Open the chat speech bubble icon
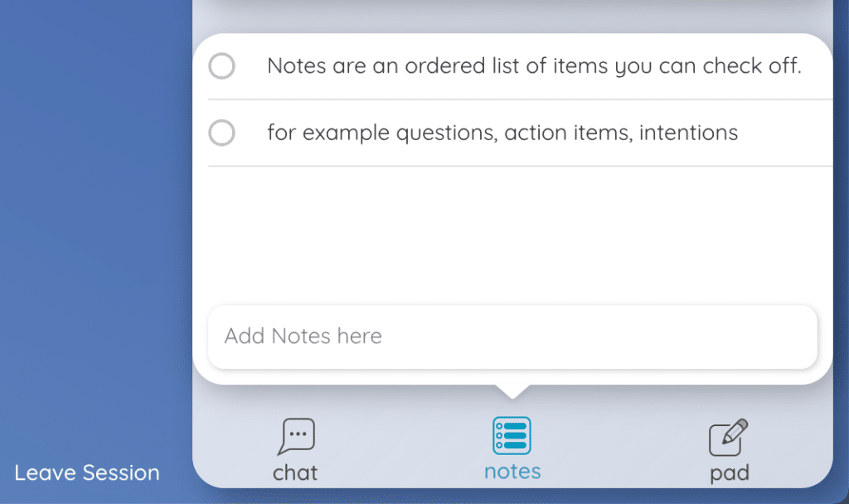This screenshot has width=849, height=504. (x=296, y=436)
